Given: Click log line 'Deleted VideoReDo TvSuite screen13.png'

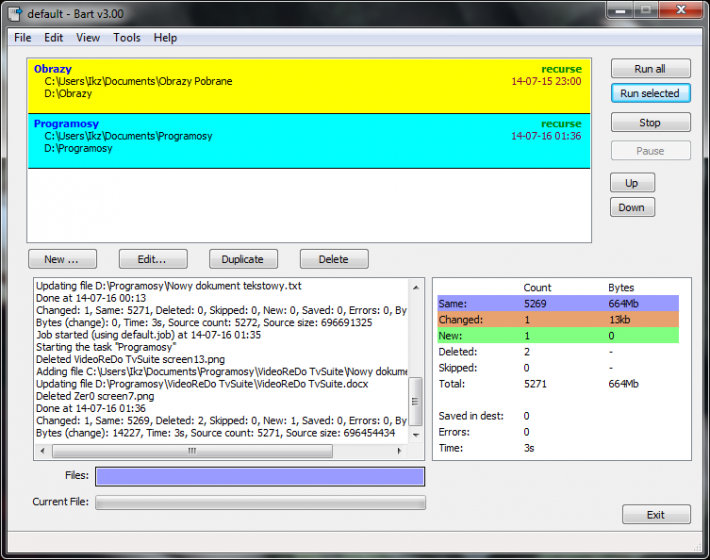Looking at the screenshot, I should coord(130,359).
